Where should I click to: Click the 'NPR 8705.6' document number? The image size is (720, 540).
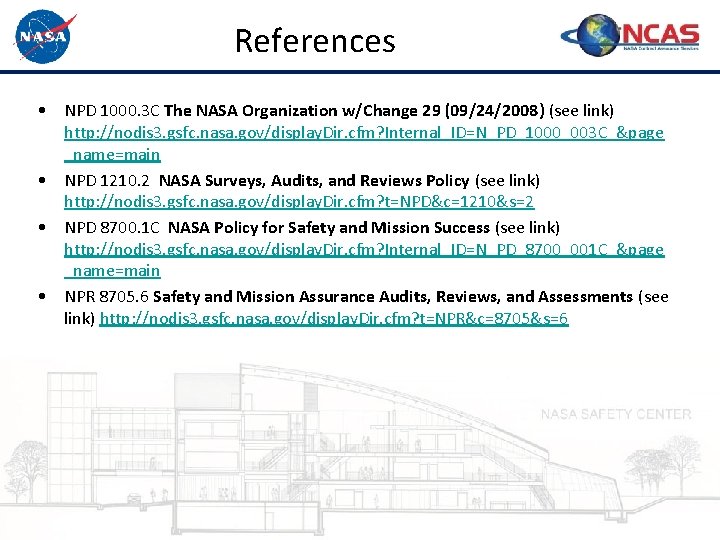point(107,297)
